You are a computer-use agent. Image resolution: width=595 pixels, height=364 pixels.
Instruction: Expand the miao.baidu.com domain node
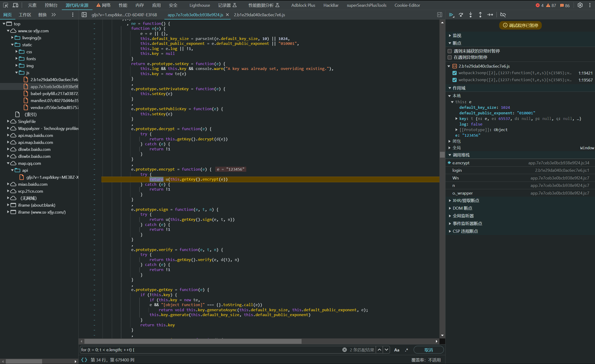(x=8, y=184)
